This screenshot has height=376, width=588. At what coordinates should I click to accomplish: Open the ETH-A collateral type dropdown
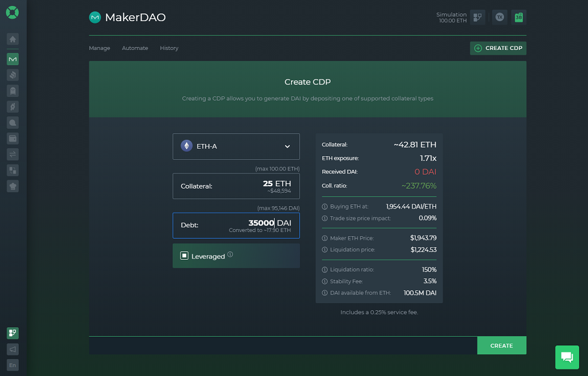(236, 146)
